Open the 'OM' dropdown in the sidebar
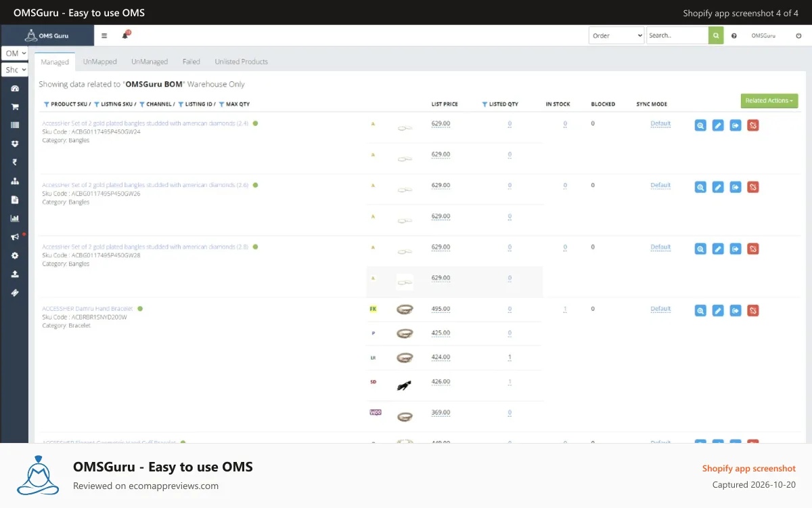The width and height of the screenshot is (812, 508). (14, 53)
